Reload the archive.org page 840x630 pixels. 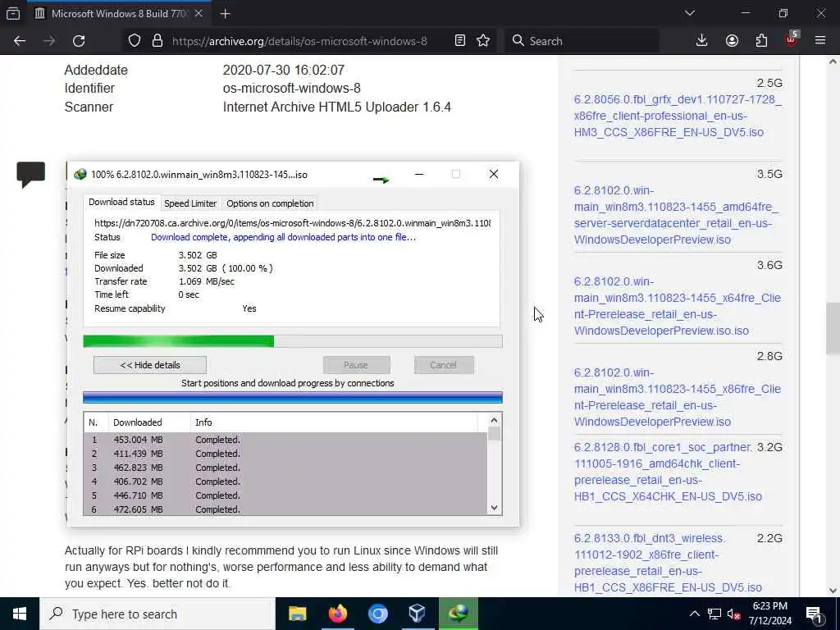click(x=79, y=41)
